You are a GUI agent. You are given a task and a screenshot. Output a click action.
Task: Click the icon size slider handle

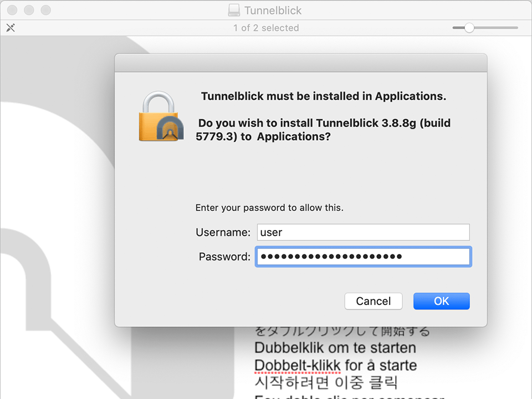tap(469, 27)
